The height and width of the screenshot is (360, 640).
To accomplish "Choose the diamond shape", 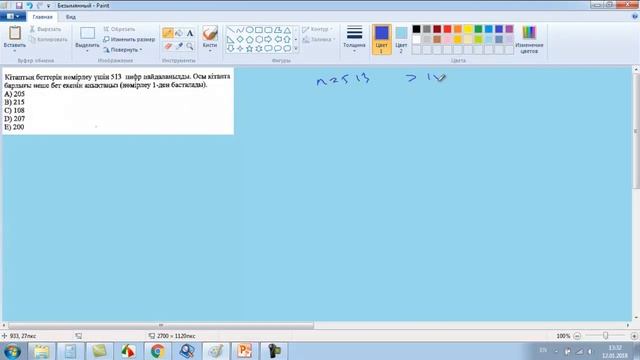I will [240, 39].
